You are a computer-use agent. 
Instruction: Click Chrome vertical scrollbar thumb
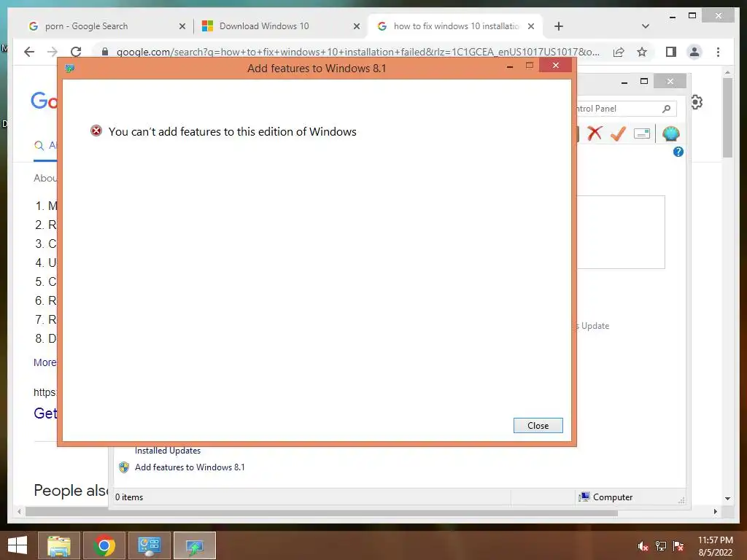(x=727, y=117)
